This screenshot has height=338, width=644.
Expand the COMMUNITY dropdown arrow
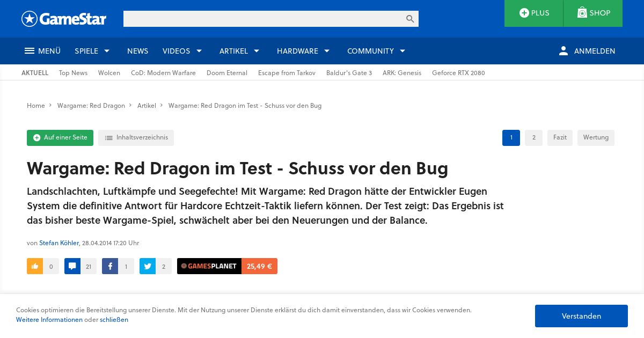[x=402, y=51]
